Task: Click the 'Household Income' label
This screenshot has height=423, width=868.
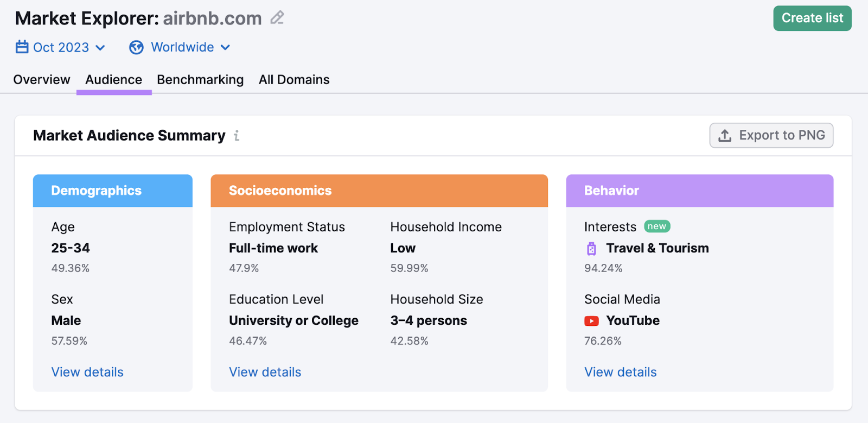Action: tap(446, 227)
